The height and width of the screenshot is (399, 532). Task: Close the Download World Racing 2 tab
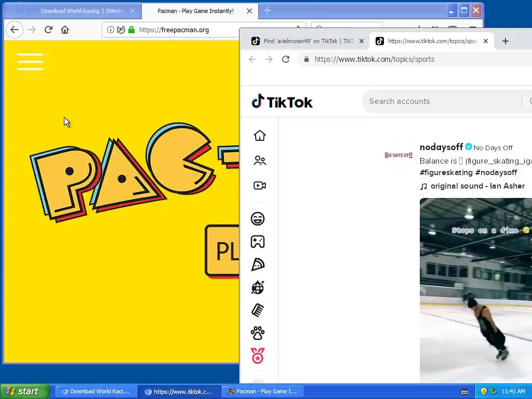point(132,11)
